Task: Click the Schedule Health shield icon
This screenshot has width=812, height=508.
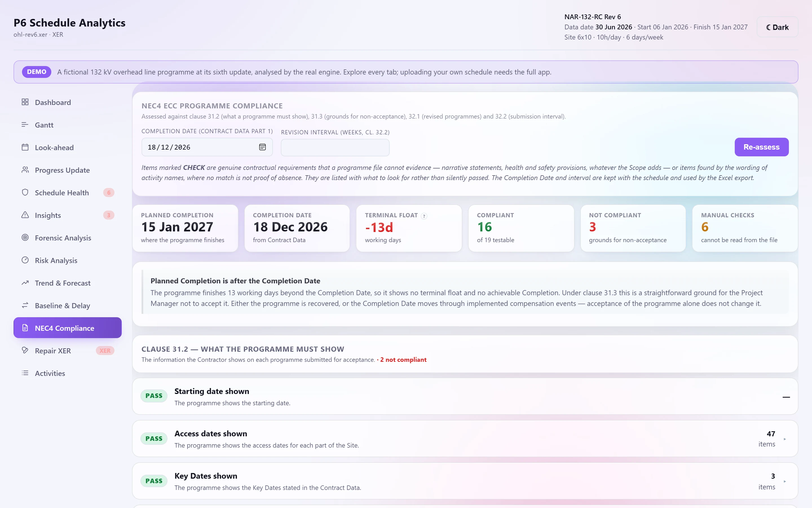Action: tap(25, 192)
